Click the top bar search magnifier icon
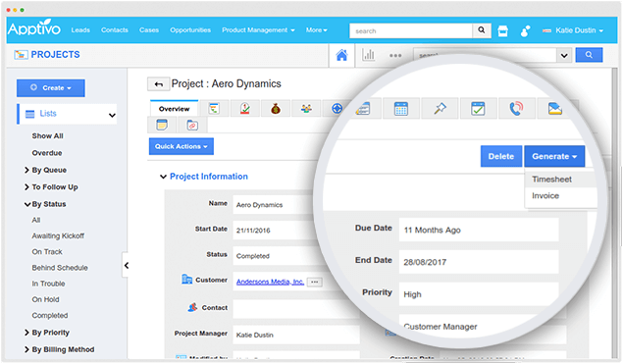The image size is (623, 364). (x=481, y=30)
